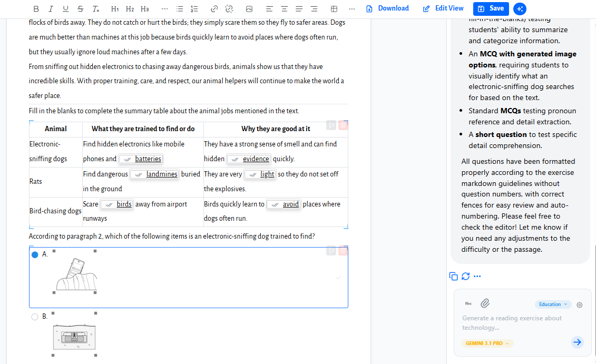Click the Download button
596x364 pixels.
point(387,8)
